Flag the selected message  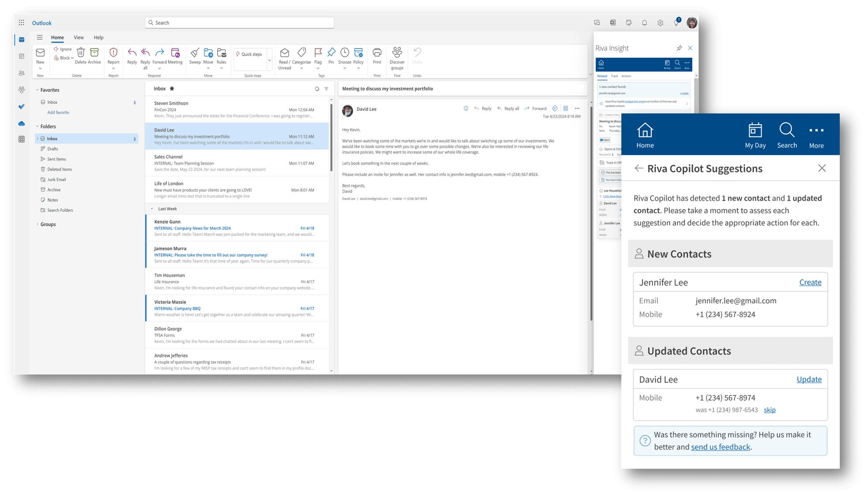click(x=318, y=53)
